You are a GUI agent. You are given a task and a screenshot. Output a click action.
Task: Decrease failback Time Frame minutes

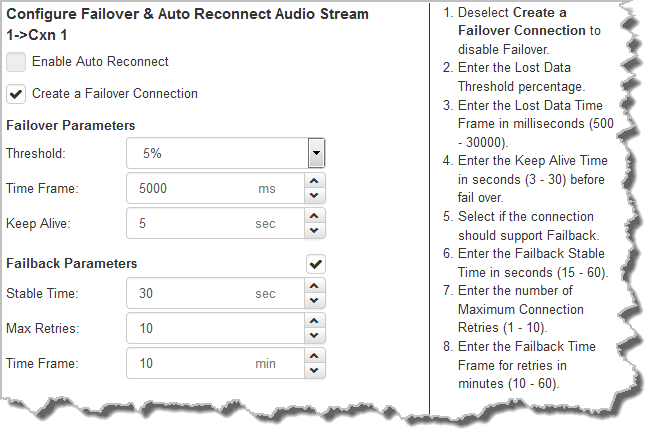point(316,370)
